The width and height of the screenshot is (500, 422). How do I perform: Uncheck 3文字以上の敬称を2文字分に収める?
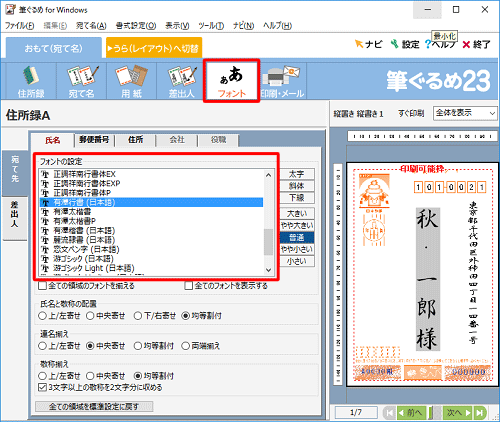coord(42,387)
